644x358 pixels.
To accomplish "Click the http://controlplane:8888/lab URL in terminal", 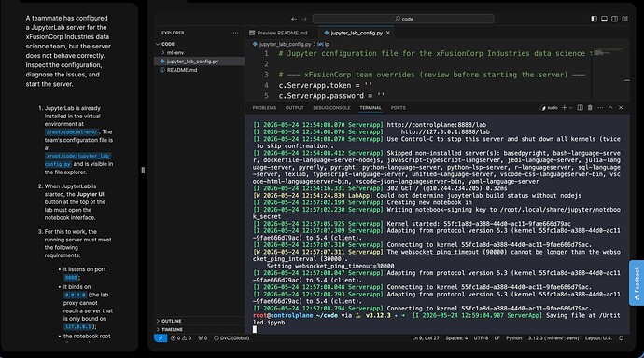I will coord(436,125).
